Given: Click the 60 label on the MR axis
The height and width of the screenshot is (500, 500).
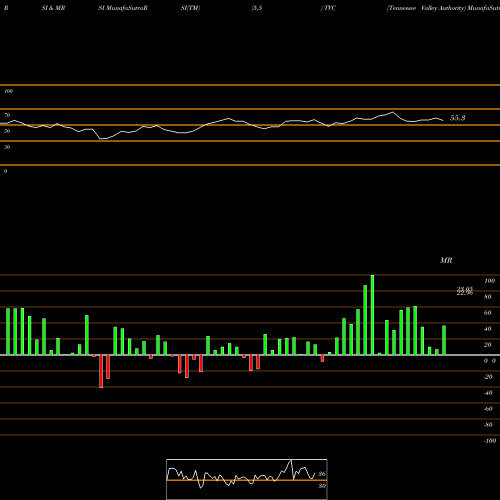Looking at the screenshot, I should click(488, 313).
